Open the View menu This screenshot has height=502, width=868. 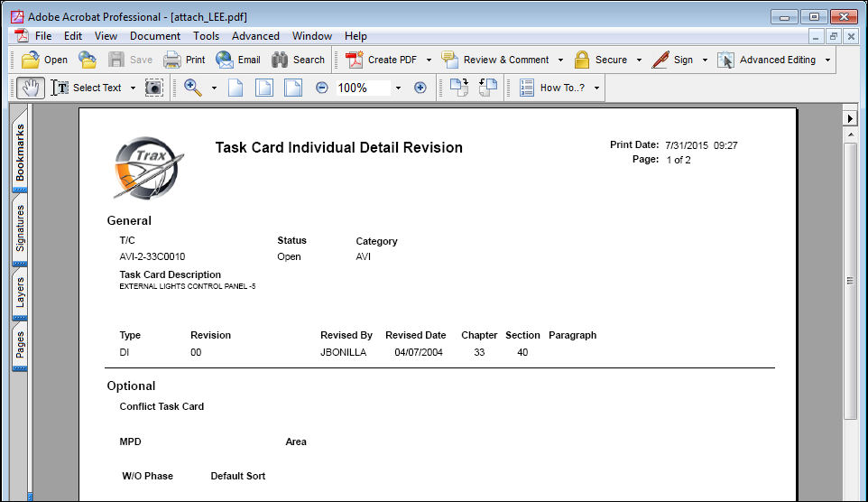point(106,36)
